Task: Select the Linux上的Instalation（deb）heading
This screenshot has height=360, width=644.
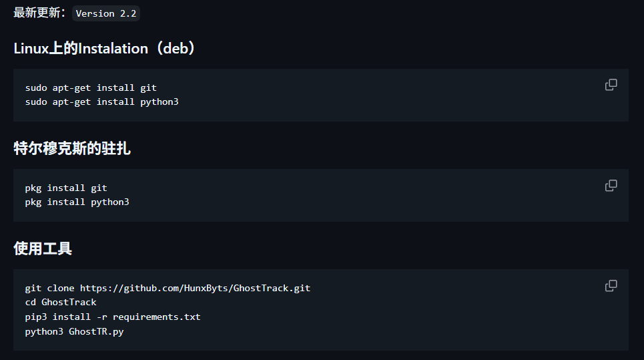Action: [105, 49]
